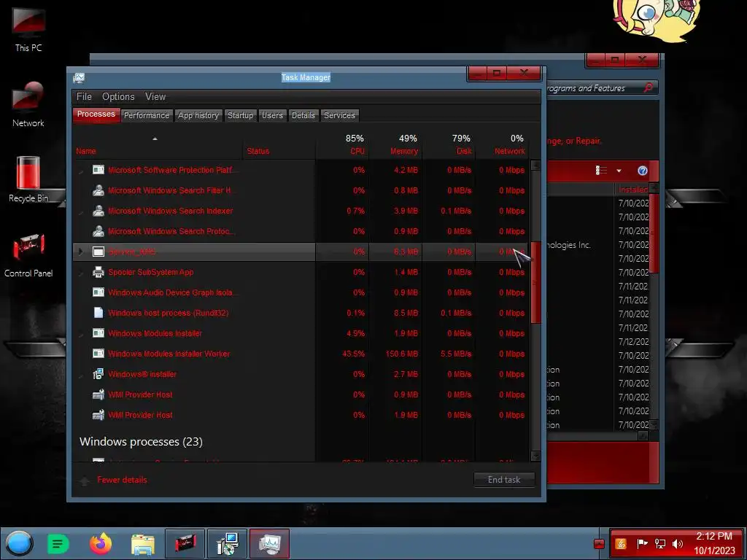Screen dimensions: 747x560
Task: Click the Microsoft Windows Search Filter Host icon
Action: (x=98, y=190)
